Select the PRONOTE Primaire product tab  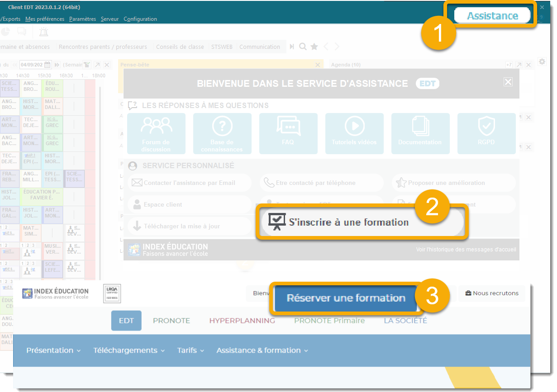pyautogui.click(x=329, y=321)
